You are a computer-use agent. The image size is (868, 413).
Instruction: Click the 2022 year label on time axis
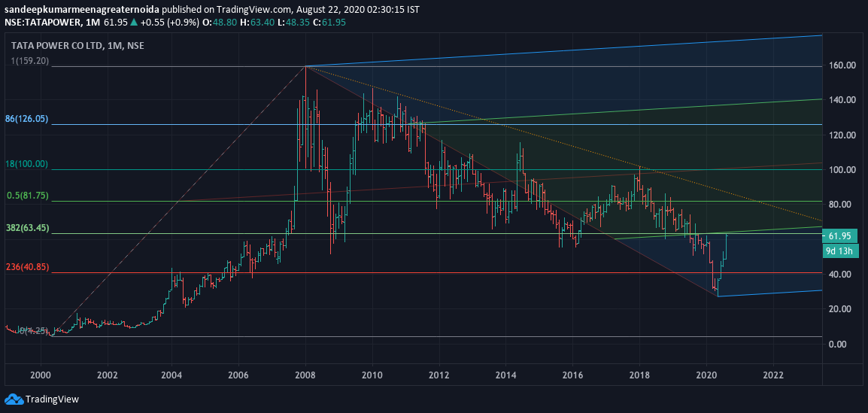click(x=772, y=375)
